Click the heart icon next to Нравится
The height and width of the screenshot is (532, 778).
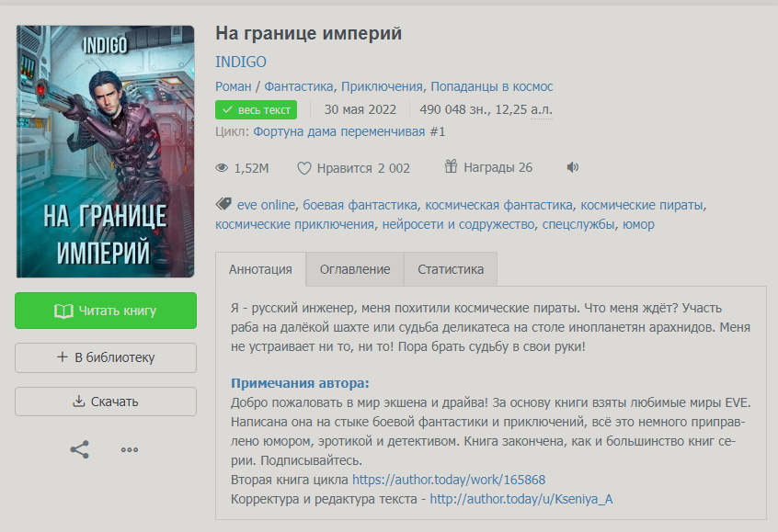tap(303, 168)
